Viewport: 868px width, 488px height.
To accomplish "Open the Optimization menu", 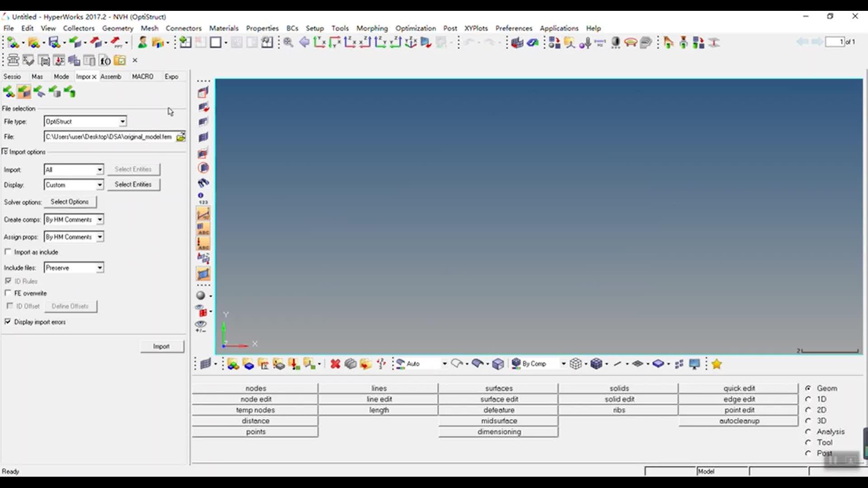I will pyautogui.click(x=415, y=28).
